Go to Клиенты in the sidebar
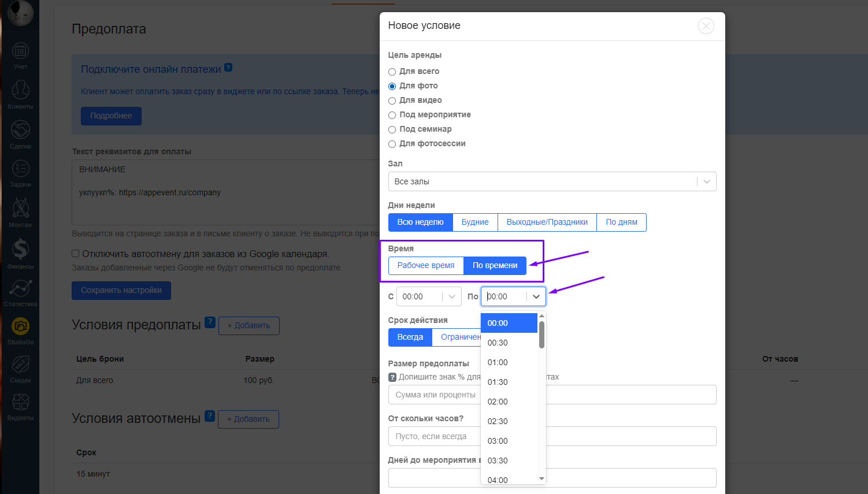 20,91
